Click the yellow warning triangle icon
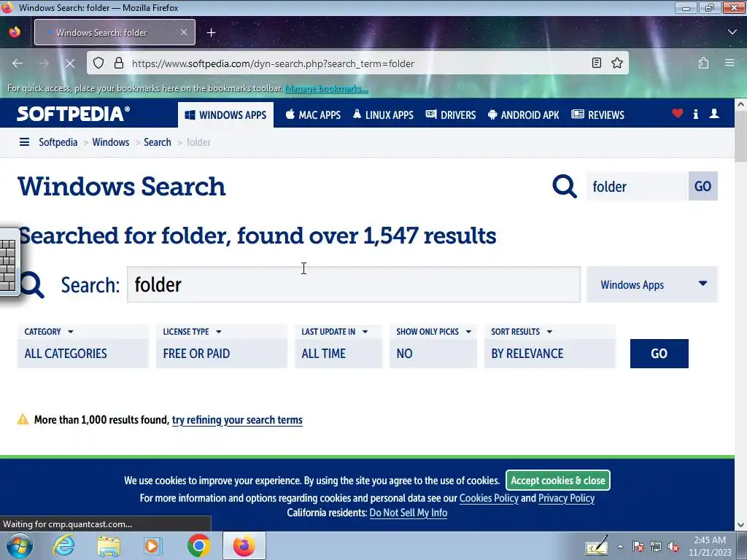The height and width of the screenshot is (560, 747). 23,419
